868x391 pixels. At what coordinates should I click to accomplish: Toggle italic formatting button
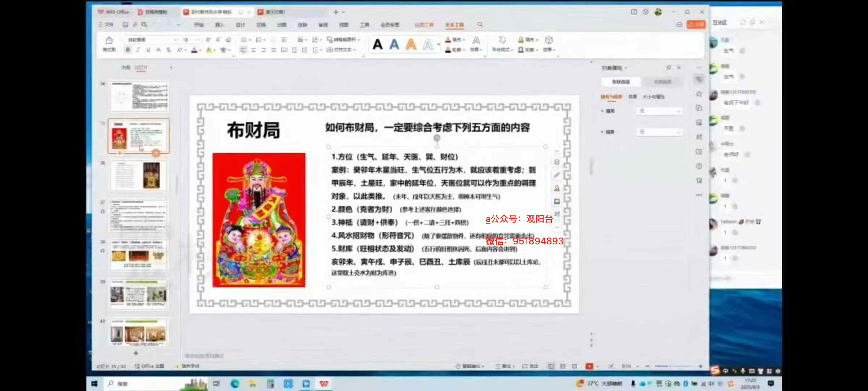point(138,50)
